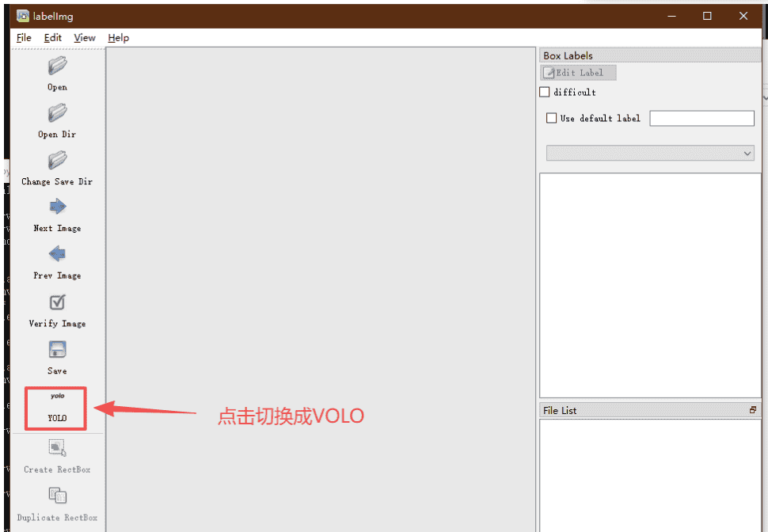The height and width of the screenshot is (532, 768).
Task: Save annotations with the Save icon
Action: (57, 350)
